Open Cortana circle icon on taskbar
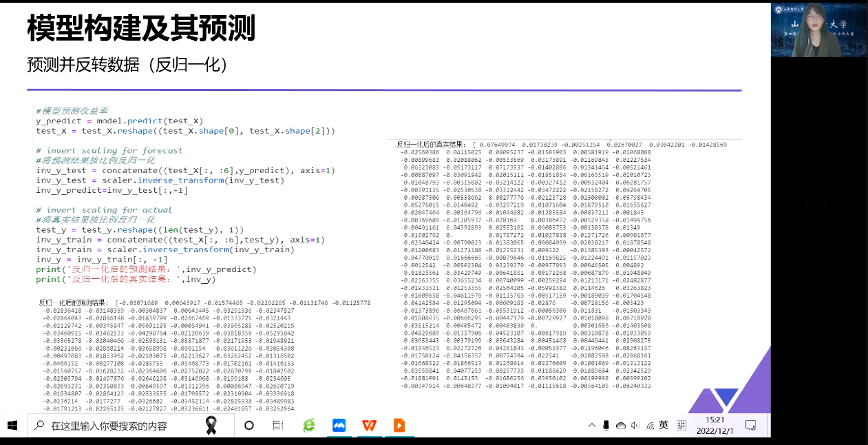 coord(249,426)
